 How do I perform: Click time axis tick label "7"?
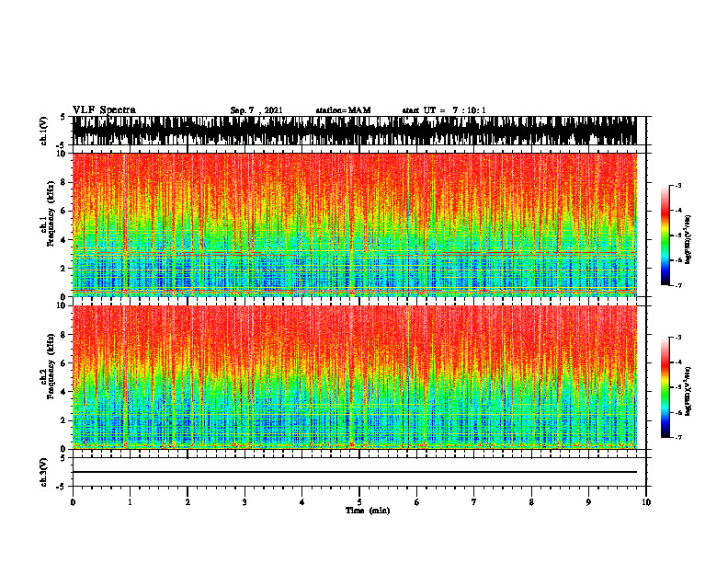click(474, 502)
